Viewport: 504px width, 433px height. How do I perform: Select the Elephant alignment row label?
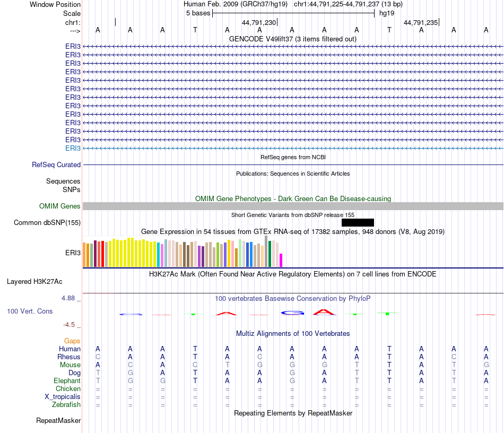point(67,380)
